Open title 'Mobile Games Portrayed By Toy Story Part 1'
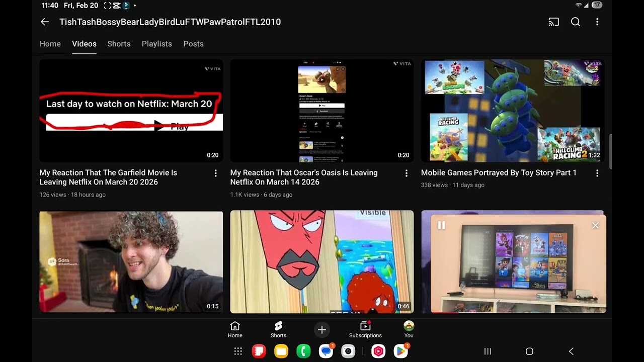Screen dimensions: 644x362 tap(499, 173)
